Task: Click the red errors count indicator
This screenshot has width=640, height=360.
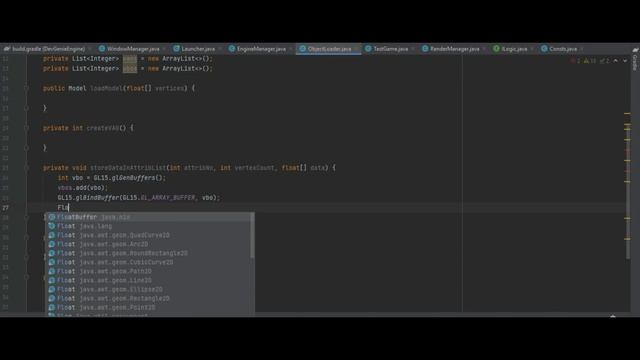Action: pyautogui.click(x=576, y=61)
